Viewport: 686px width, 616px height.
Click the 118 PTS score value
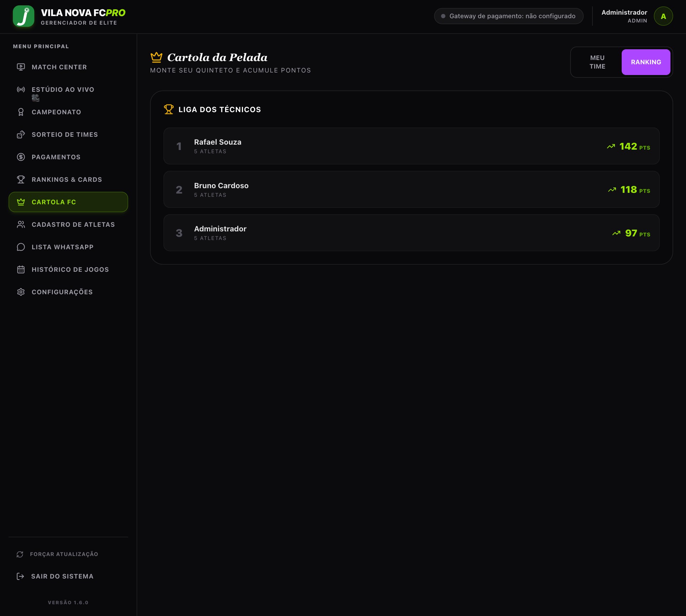635,190
